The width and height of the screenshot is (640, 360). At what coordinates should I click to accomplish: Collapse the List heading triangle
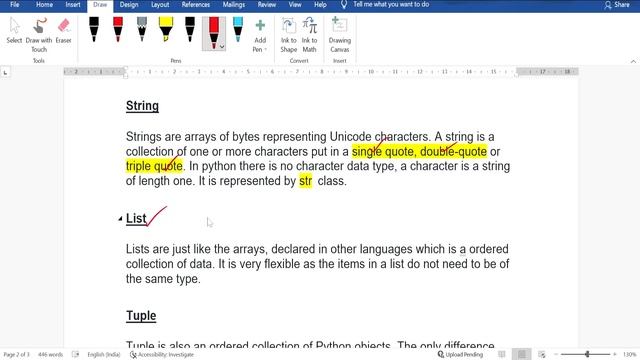point(120,219)
